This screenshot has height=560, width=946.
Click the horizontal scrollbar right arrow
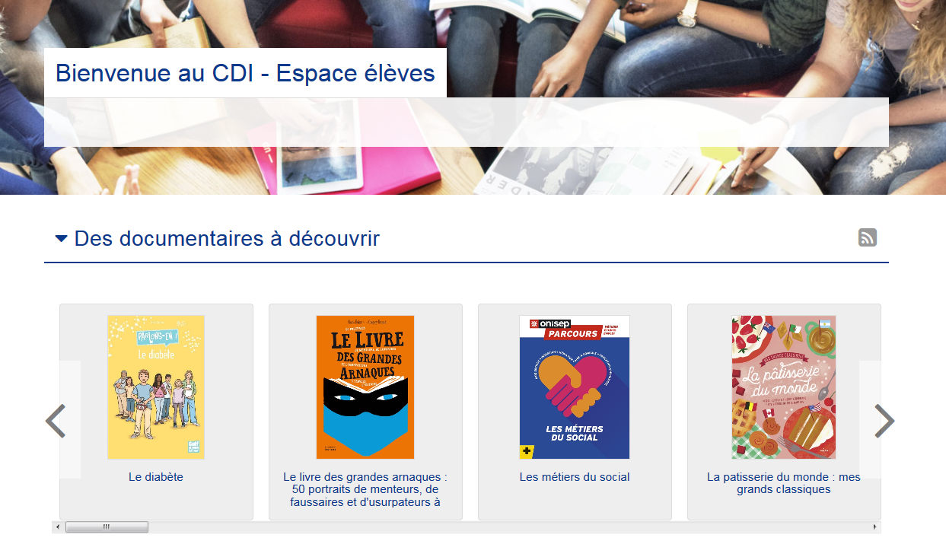875,527
